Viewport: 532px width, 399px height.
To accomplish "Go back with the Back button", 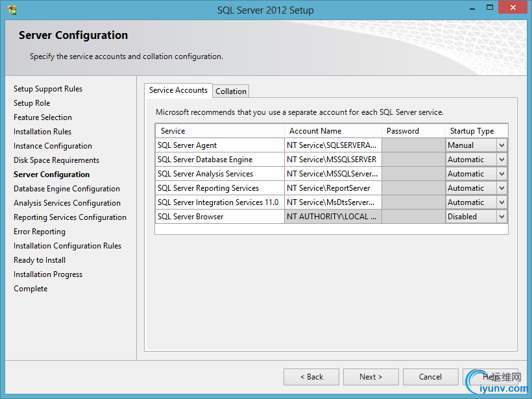I will point(311,377).
